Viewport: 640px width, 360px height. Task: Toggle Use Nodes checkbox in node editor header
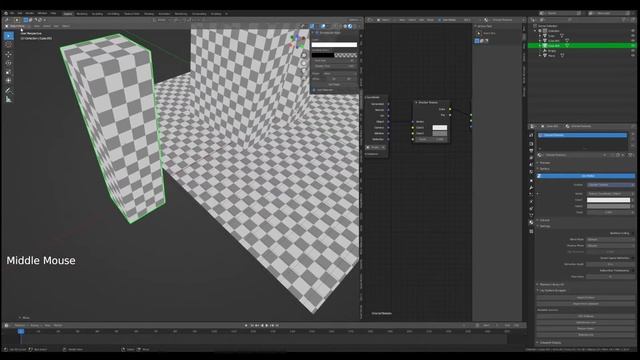pos(440,20)
